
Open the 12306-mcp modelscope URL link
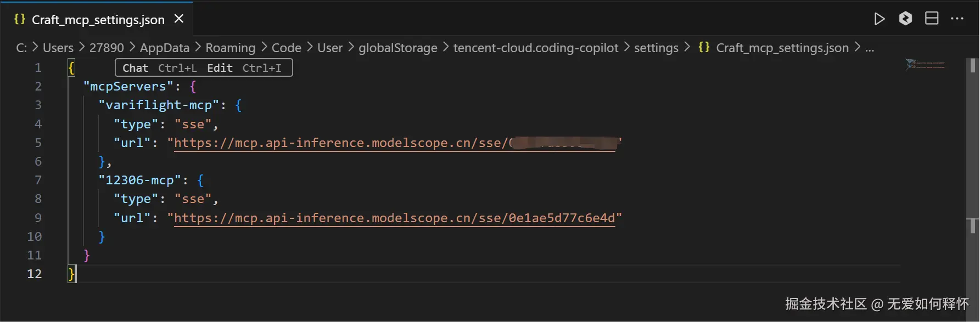[394, 218]
